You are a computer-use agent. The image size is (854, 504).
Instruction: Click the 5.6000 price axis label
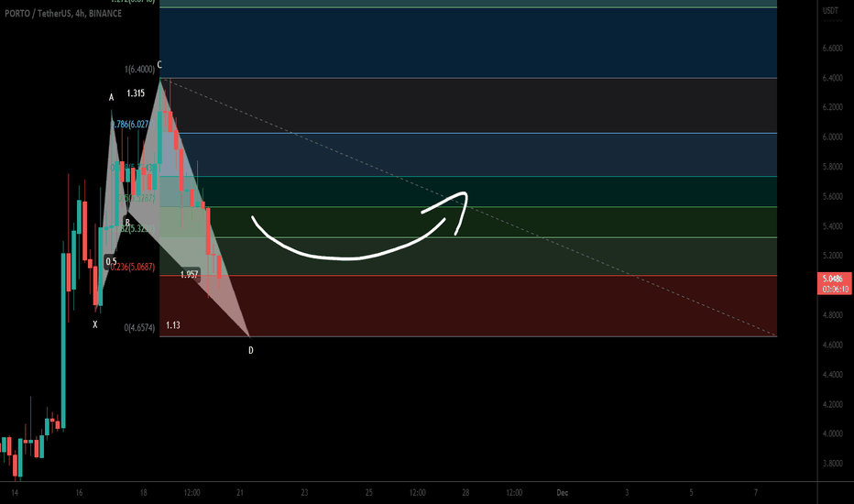[833, 197]
